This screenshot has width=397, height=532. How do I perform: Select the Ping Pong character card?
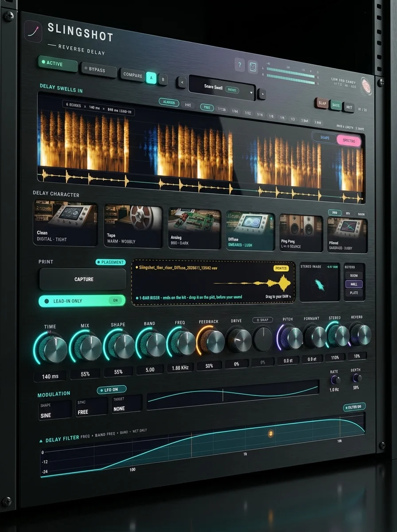tap(301, 233)
